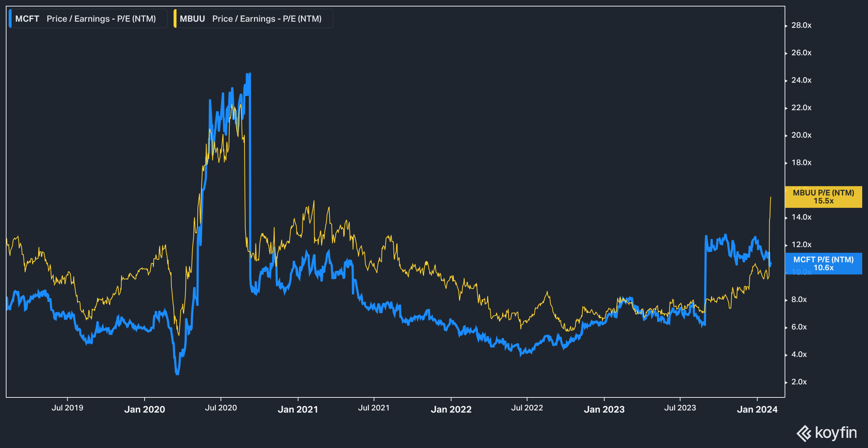Click the Jul 2022 x-axis label
The width and height of the screenshot is (868, 448).
527,408
